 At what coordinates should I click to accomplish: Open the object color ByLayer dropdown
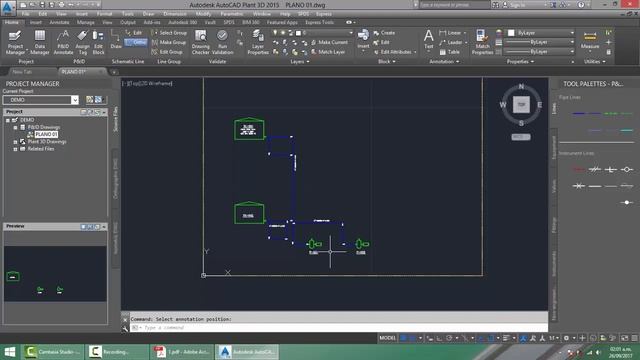tap(571, 33)
